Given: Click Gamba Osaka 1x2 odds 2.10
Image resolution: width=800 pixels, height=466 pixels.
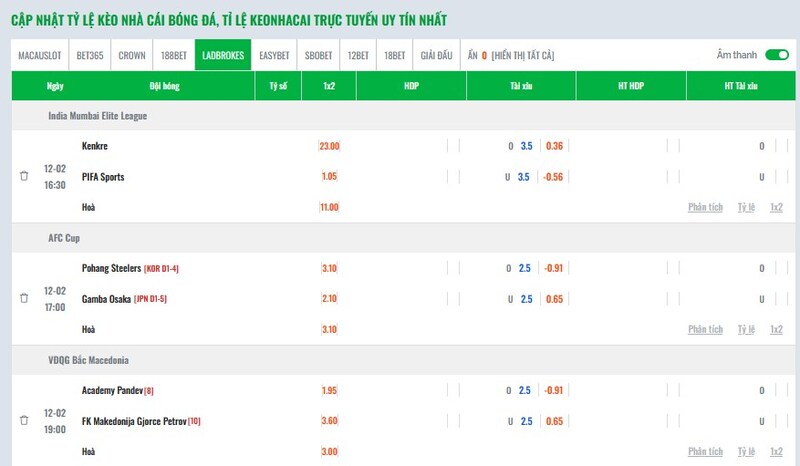Looking at the screenshot, I should pyautogui.click(x=330, y=299).
